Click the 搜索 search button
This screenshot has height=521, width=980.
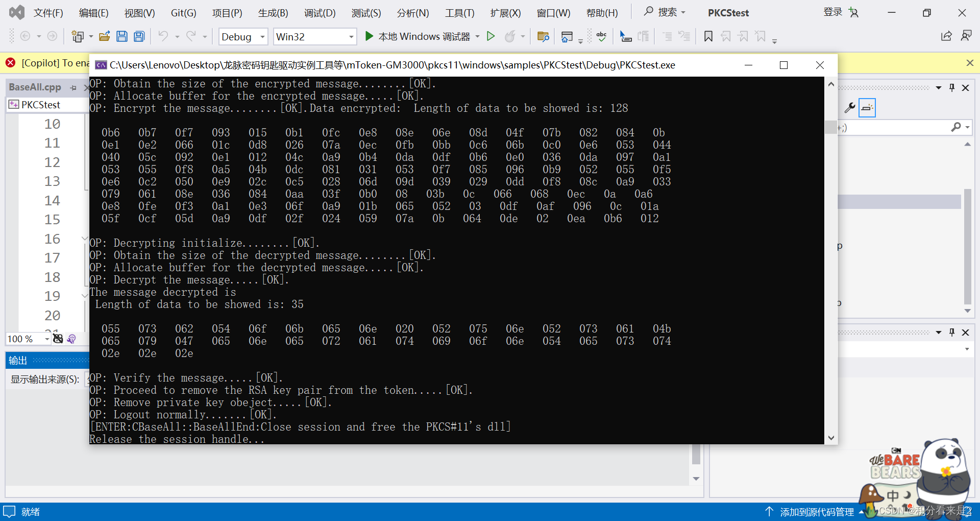pos(665,12)
